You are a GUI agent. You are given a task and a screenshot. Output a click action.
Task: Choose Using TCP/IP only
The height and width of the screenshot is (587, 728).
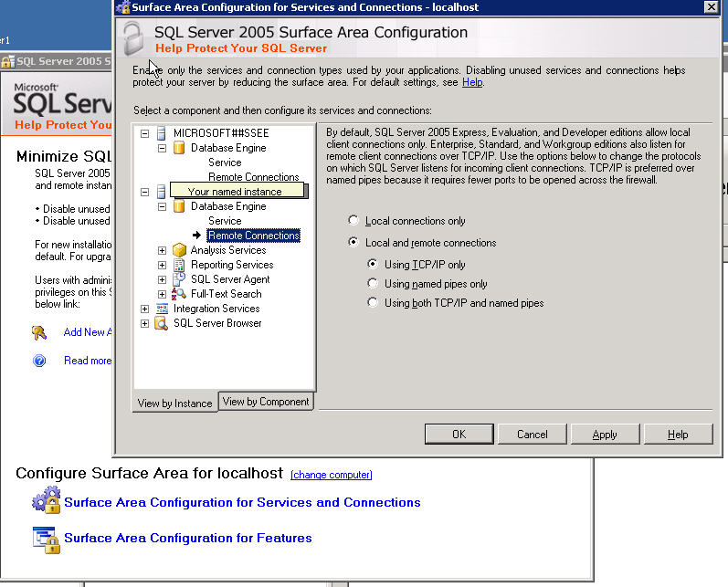[x=373, y=264]
